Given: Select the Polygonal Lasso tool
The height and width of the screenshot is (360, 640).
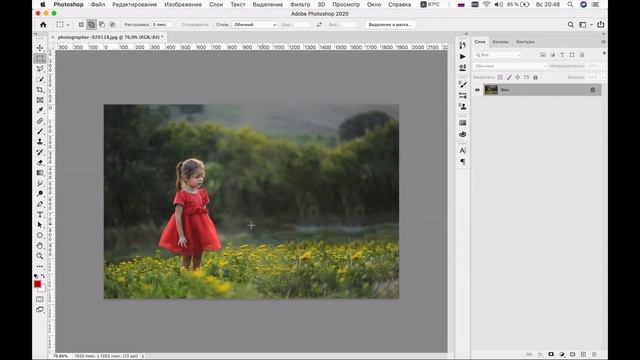Looking at the screenshot, I should click(40, 69).
